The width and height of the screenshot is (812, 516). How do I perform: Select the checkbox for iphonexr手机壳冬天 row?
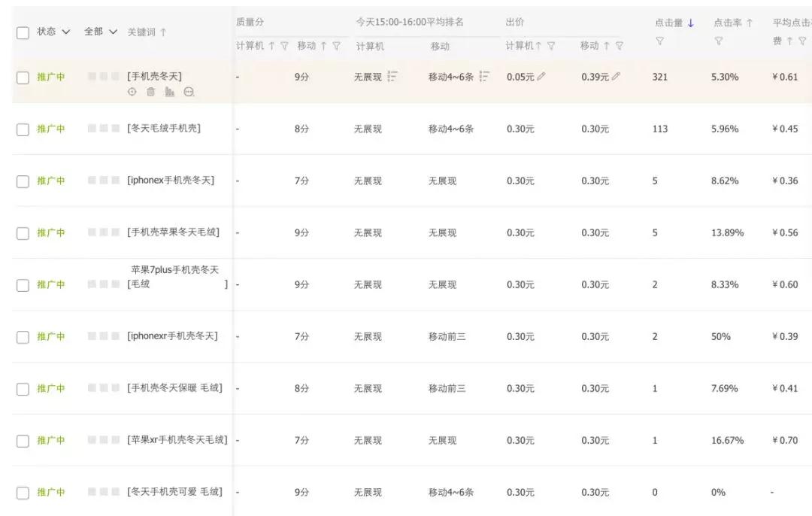[23, 337]
